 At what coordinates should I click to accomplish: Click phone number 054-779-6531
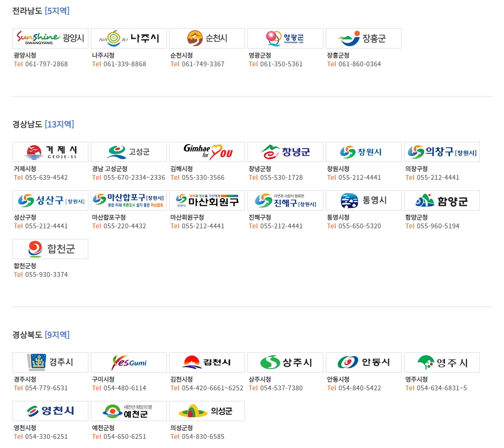[x=46, y=388]
